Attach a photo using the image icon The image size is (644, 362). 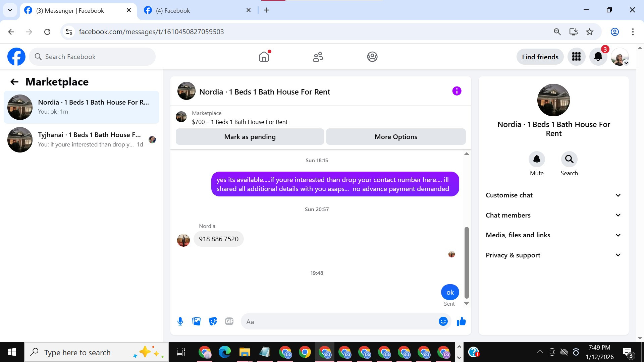[197, 321]
